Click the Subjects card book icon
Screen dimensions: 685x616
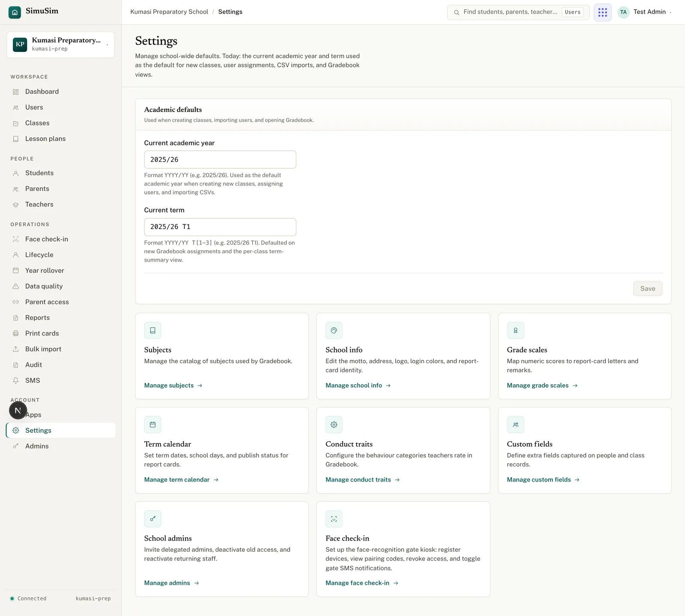click(x=153, y=330)
